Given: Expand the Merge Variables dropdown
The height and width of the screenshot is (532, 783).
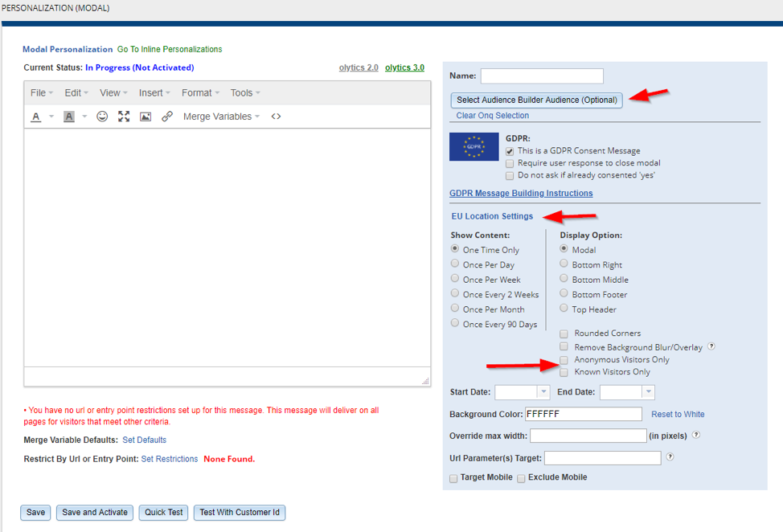Looking at the screenshot, I should point(221,117).
